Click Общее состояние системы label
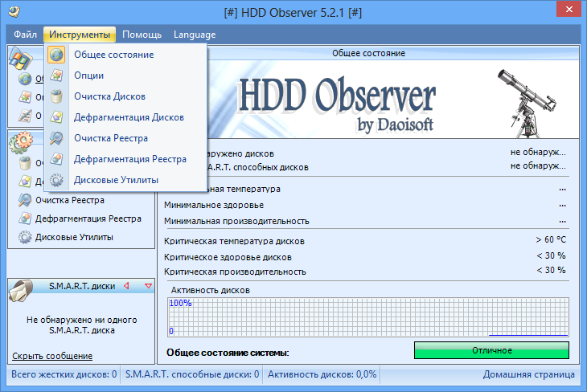Screen dimensions: 587x392 tap(228, 353)
